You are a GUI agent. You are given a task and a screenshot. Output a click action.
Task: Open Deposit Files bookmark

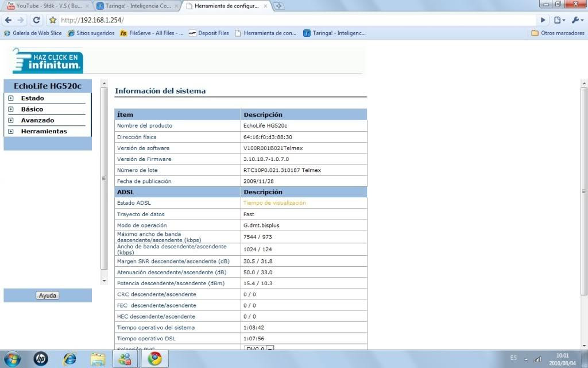[x=209, y=33]
